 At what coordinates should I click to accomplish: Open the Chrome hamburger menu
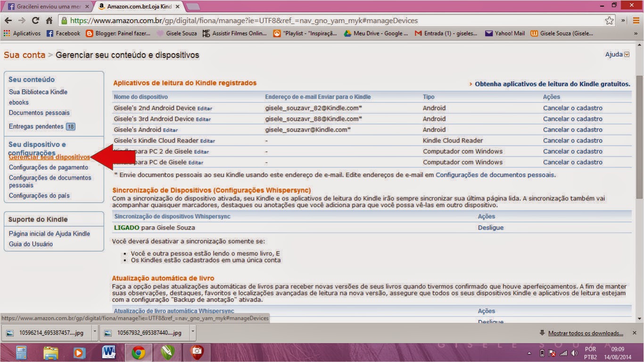click(x=636, y=21)
